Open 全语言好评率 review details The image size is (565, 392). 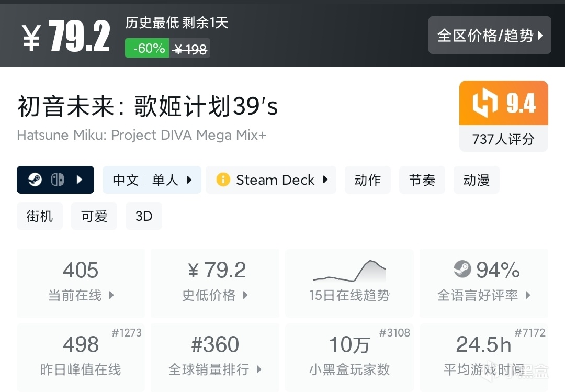(x=483, y=283)
